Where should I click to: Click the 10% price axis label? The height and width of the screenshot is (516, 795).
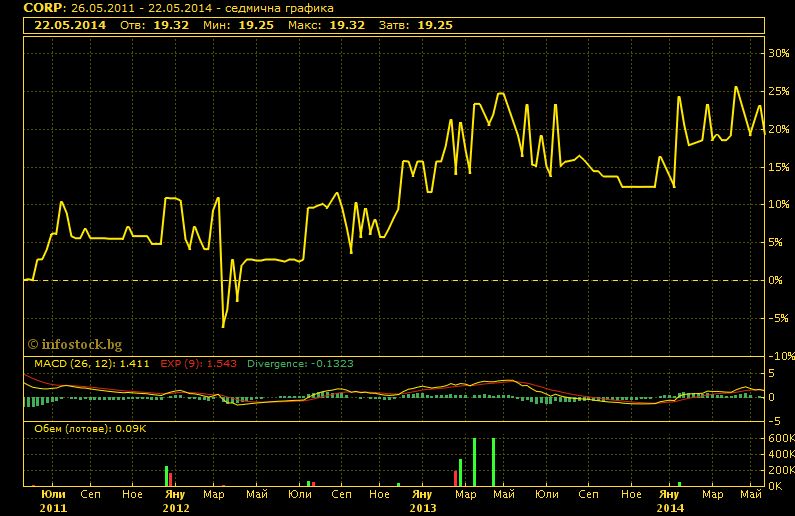[779, 204]
